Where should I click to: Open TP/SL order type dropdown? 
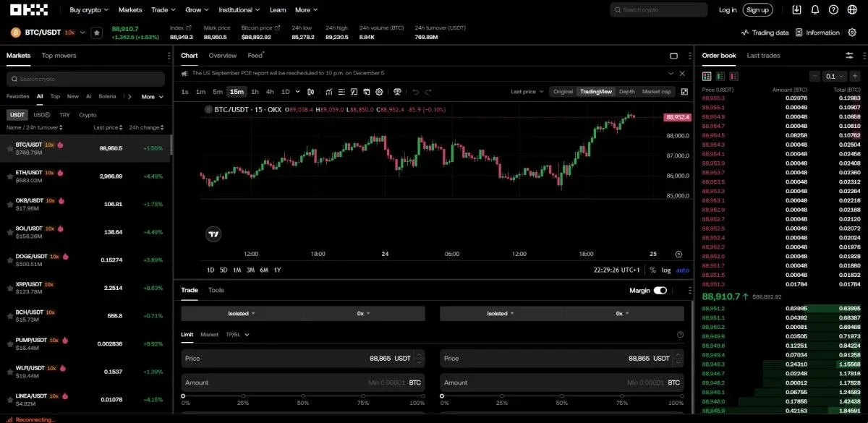point(237,335)
